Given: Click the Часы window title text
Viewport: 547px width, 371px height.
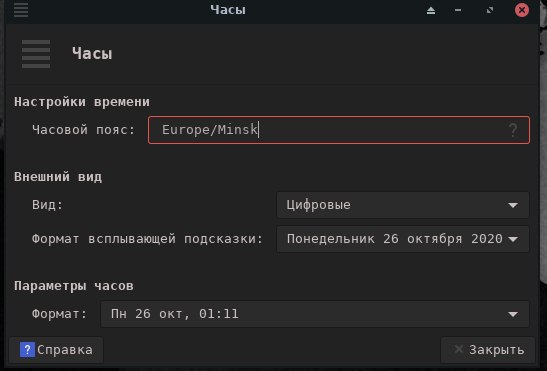Looking at the screenshot, I should click(228, 10).
